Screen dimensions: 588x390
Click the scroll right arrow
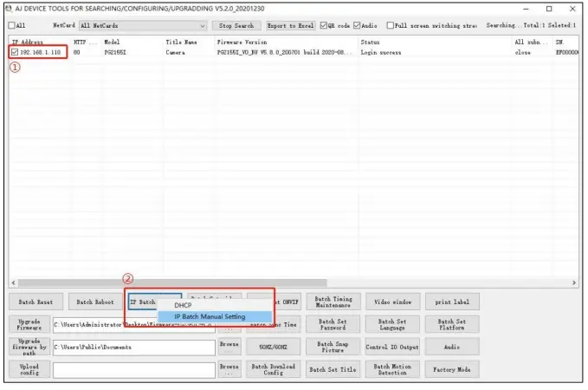pos(574,283)
